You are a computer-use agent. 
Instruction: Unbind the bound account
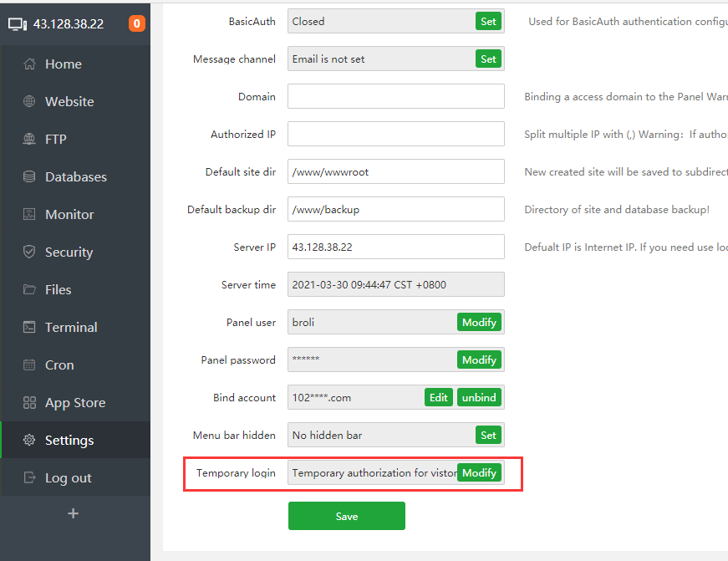tap(479, 397)
